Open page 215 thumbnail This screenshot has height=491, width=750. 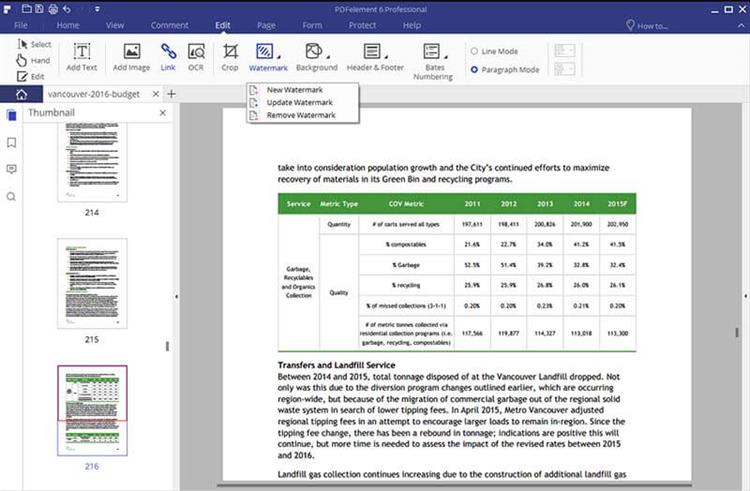point(91,283)
